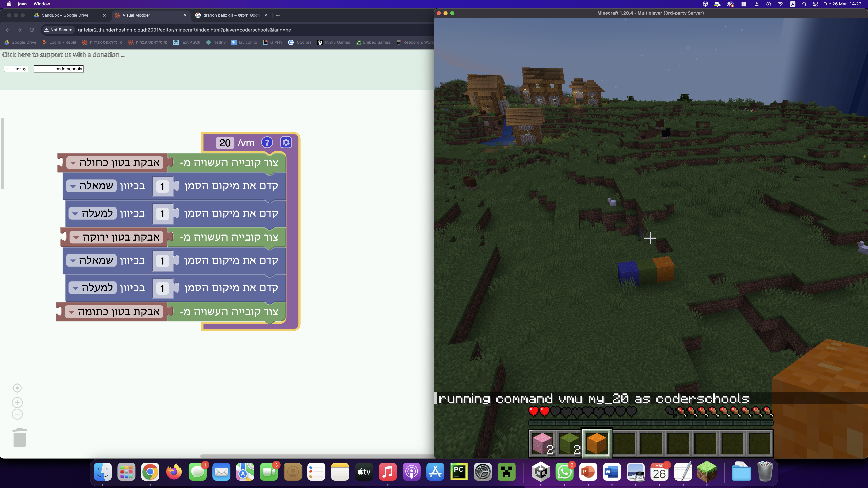This screenshot has height=488, width=868.
Task: Open the App Store from the dock
Action: point(435,472)
